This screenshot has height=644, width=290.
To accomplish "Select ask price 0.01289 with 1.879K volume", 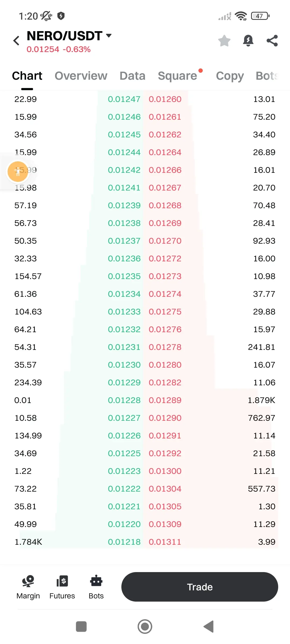I will pyautogui.click(x=165, y=400).
